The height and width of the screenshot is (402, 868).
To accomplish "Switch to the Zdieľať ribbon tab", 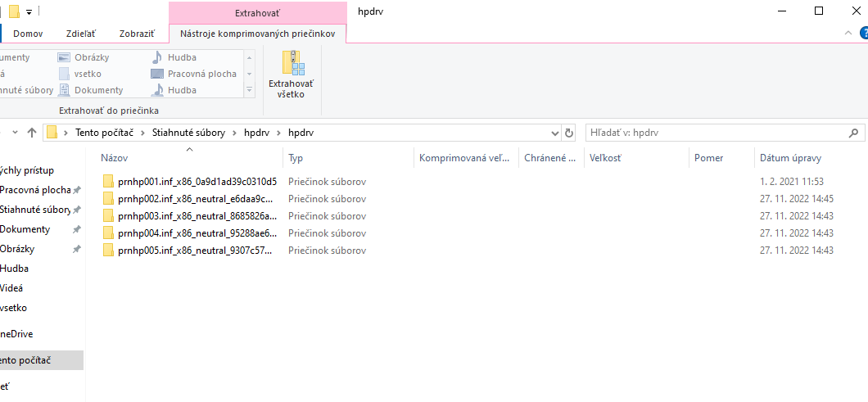I will pyautogui.click(x=81, y=34).
